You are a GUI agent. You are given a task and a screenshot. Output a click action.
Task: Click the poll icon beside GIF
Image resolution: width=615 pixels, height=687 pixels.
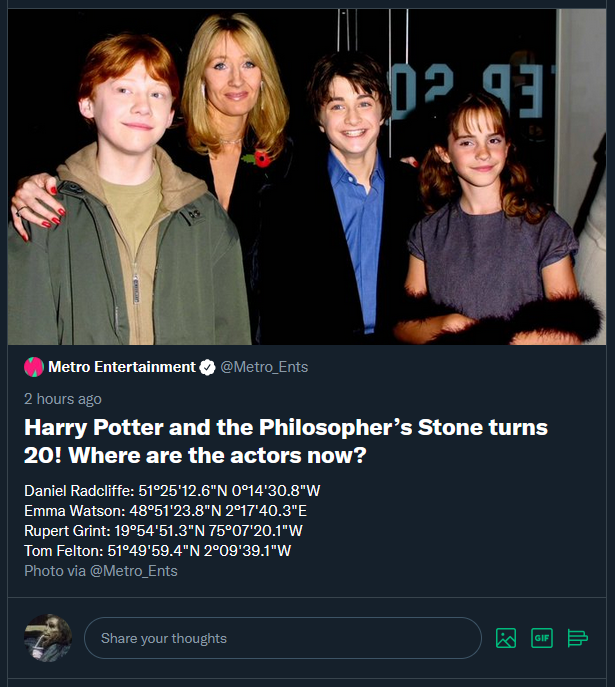pyautogui.click(x=577, y=638)
